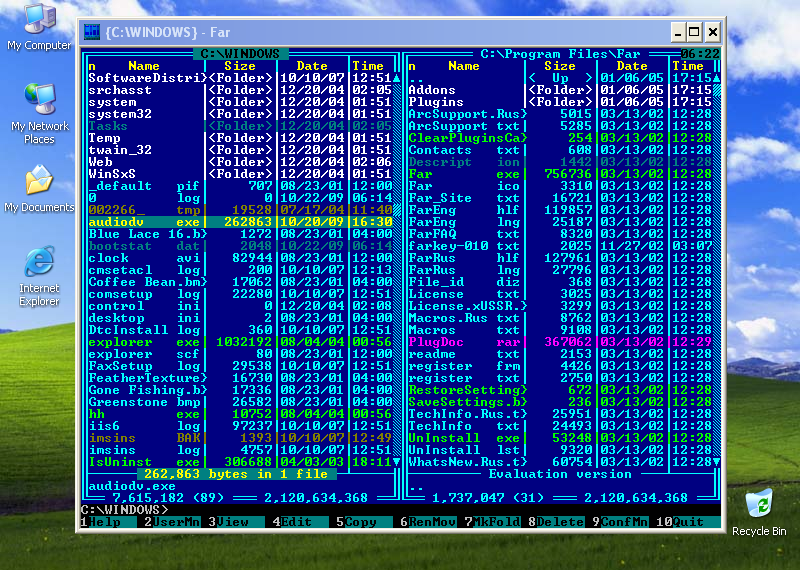800x570 pixels.
Task: Open My Network Places desktop icon
Action: tap(39, 114)
